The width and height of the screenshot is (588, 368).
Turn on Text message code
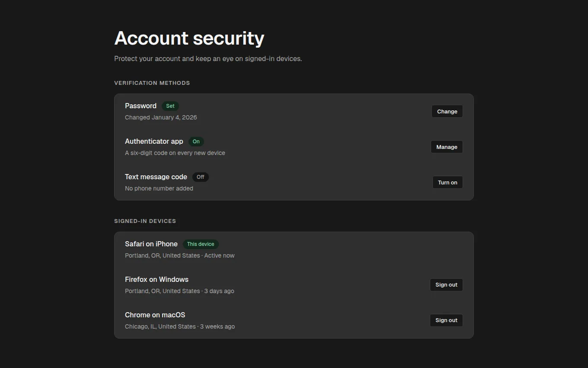click(447, 182)
